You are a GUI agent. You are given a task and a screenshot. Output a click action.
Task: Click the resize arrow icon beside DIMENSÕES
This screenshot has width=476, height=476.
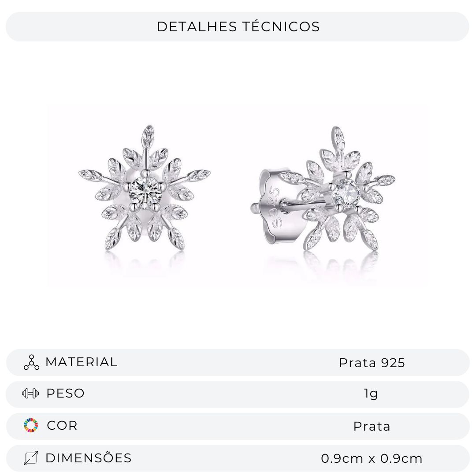point(31,458)
